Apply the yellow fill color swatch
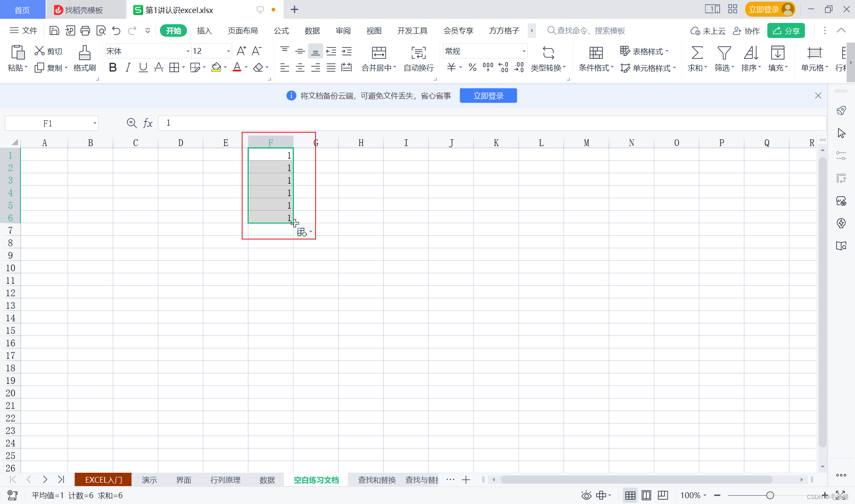855x504 pixels. (216, 67)
